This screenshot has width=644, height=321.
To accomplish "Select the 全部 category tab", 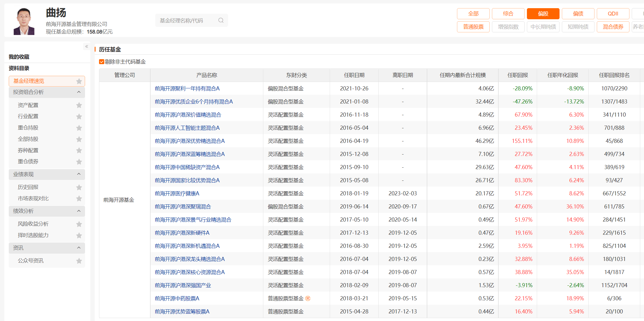I will [x=473, y=14].
